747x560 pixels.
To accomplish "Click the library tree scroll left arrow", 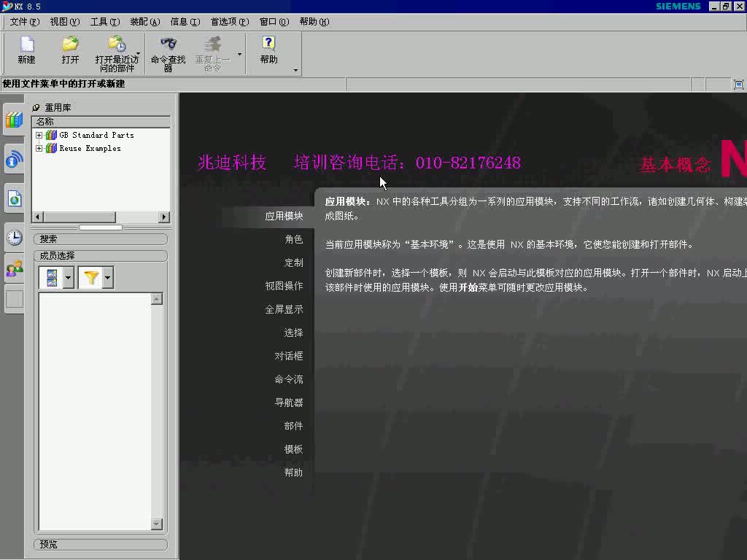I will [38, 217].
